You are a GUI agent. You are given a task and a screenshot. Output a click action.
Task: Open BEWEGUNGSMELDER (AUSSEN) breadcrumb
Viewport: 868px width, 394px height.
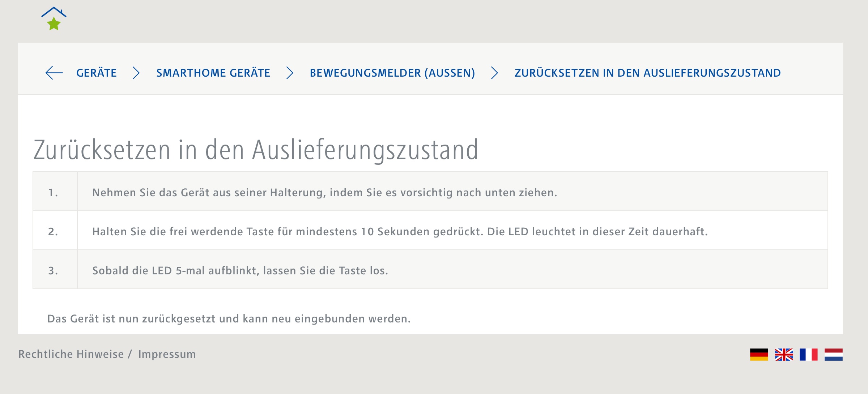tap(392, 73)
